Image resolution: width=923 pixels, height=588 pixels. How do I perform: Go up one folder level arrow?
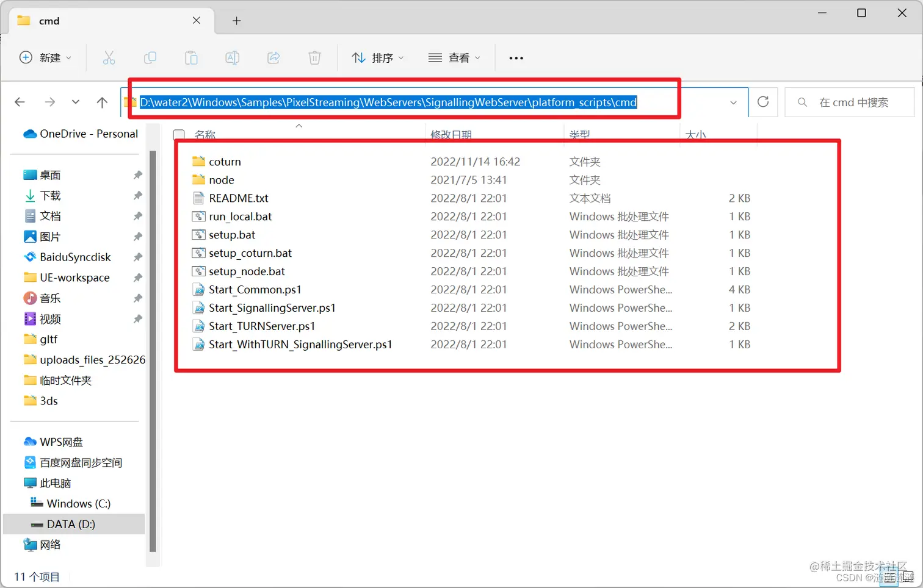click(x=102, y=102)
